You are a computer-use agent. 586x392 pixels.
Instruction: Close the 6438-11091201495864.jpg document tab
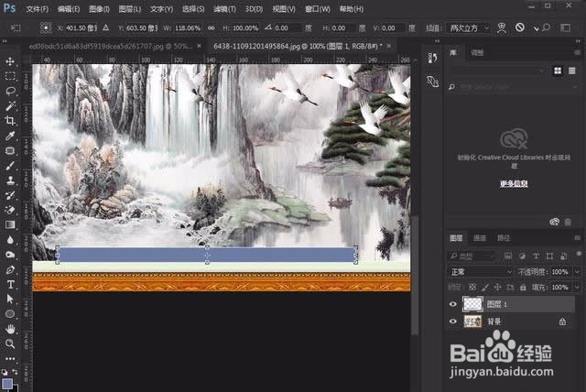pos(389,46)
